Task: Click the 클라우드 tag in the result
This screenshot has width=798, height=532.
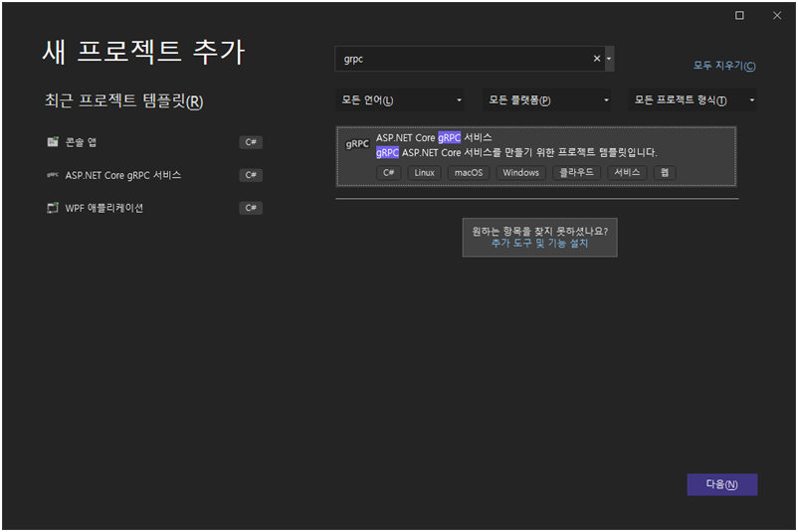Action: tap(577, 172)
